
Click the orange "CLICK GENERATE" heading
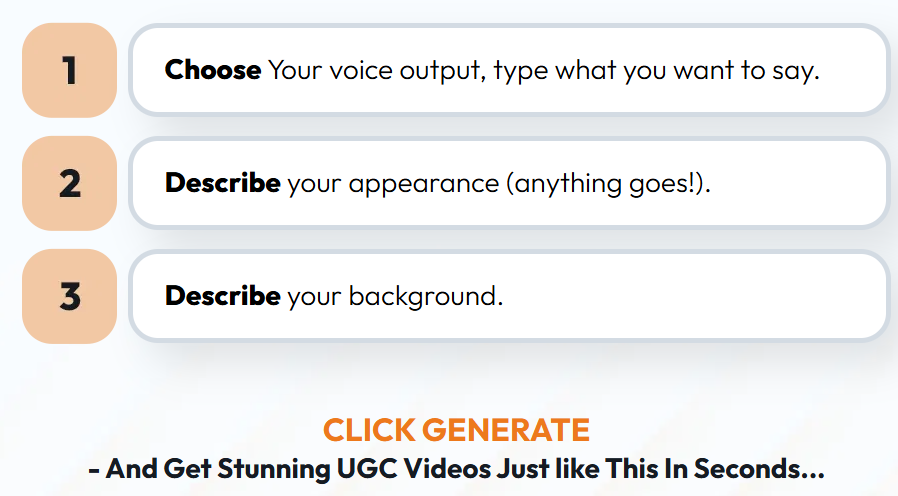tap(456, 430)
